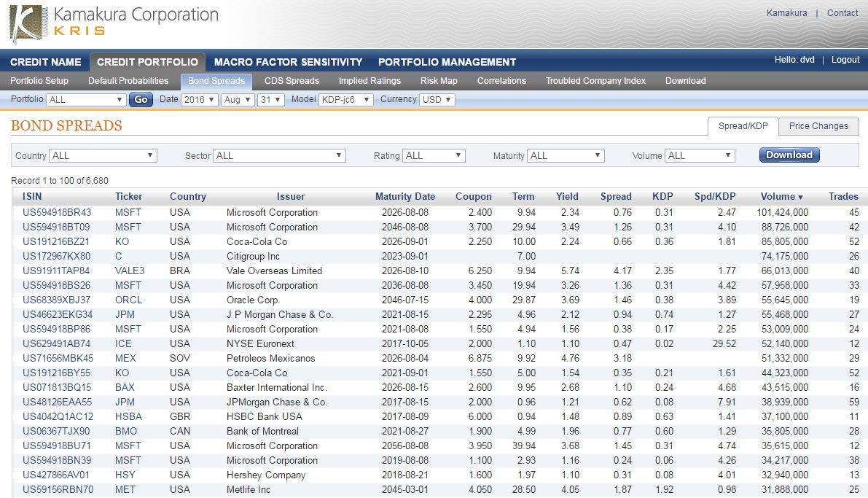Sort table by Issuer column
868x498 pixels.
[291, 196]
